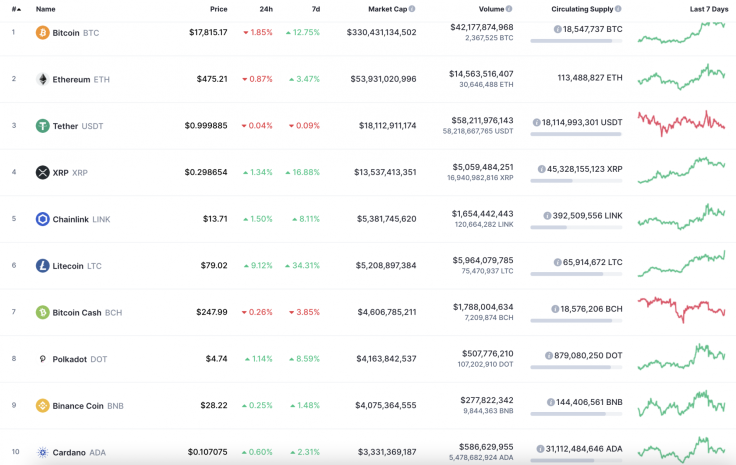The image size is (736, 465).
Task: Click info icon next to Circulating Supply header
Action: [618, 9]
